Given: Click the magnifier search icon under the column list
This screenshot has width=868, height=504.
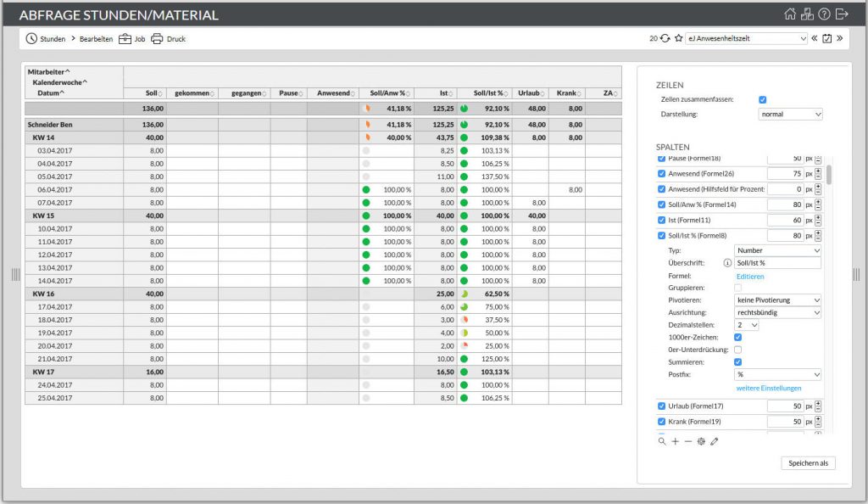Looking at the screenshot, I should click(662, 441).
